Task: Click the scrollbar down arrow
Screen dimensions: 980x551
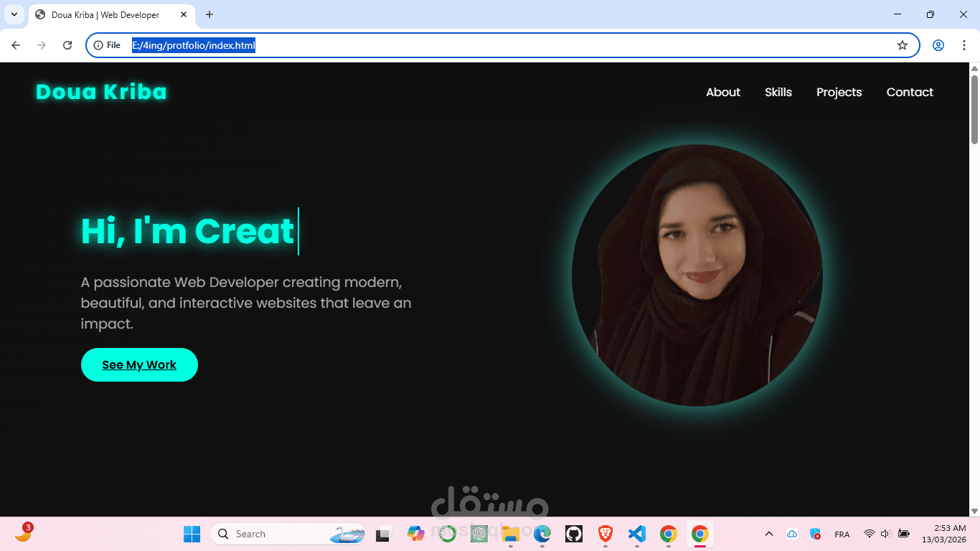Action: tap(974, 511)
